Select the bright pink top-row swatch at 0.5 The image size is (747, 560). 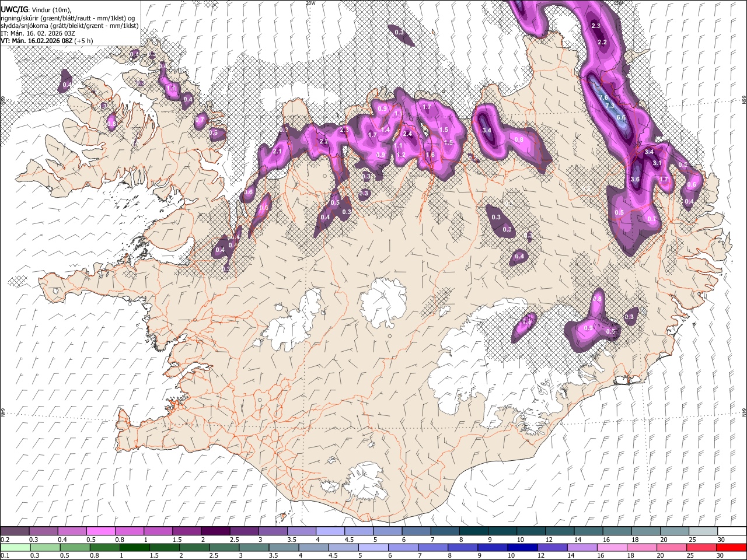coord(100,531)
